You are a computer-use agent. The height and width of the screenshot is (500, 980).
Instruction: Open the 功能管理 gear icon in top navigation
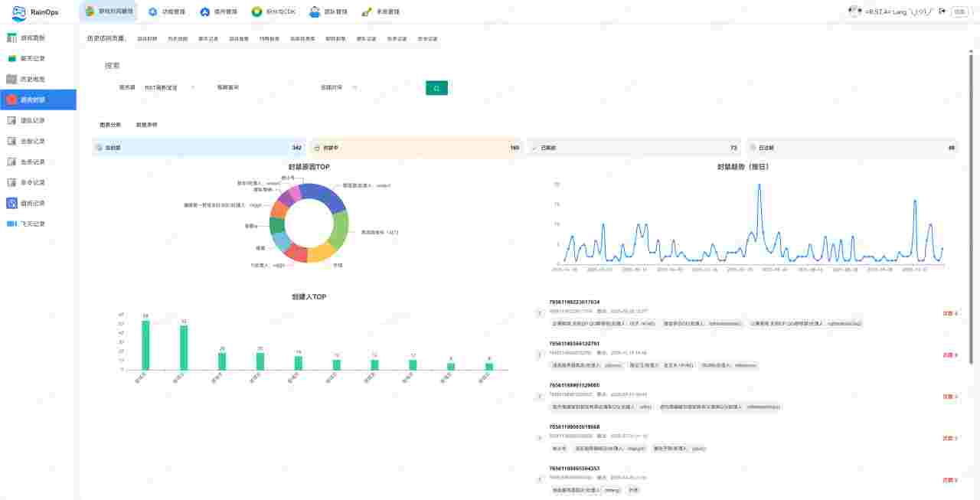[152, 11]
